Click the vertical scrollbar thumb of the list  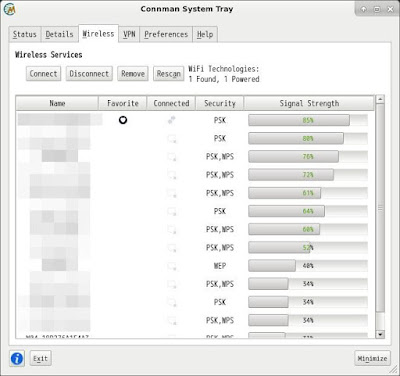click(380, 208)
